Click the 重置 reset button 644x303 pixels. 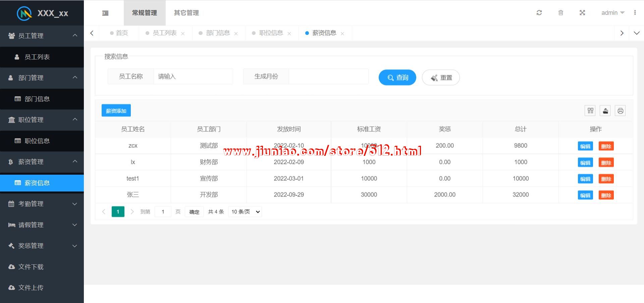pos(441,78)
